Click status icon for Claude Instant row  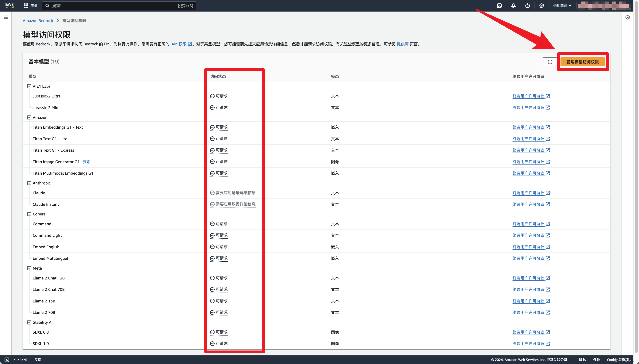tap(212, 204)
